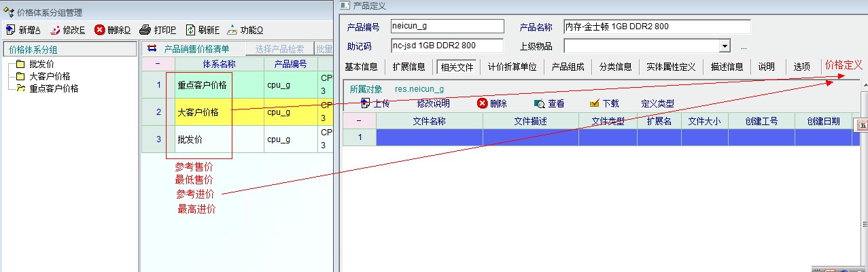Select the 批发价 folder in tree
868x272 pixels.
click(20, 65)
